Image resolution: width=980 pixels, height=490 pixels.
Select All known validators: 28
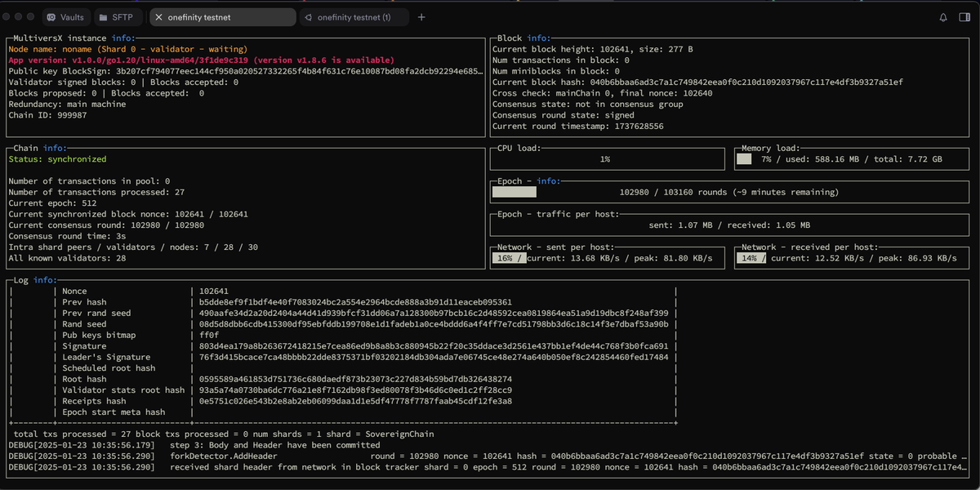tap(67, 258)
